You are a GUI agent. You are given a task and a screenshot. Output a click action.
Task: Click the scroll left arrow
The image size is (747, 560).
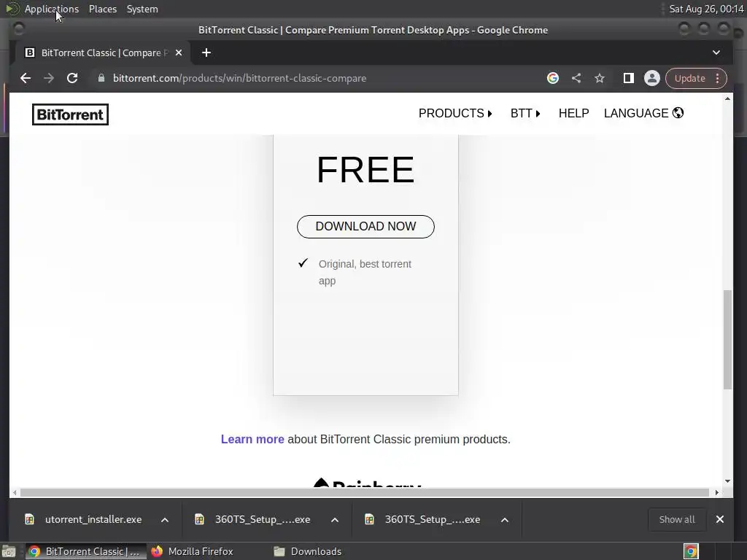coord(15,492)
